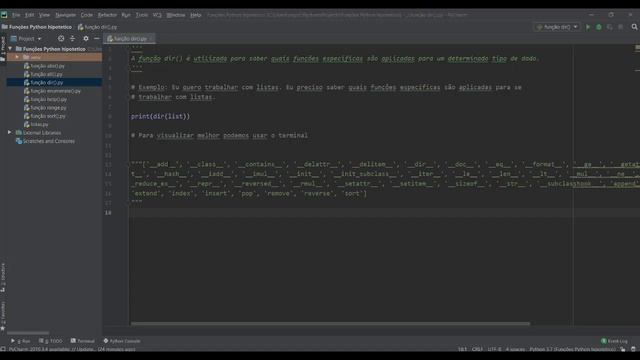Click tool windows quick access icon
Image resolution: width=640 pixels, height=360 pixels.
coord(3,349)
